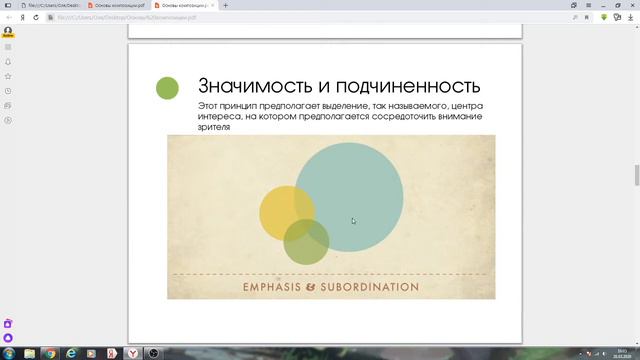Viewport: 640px width, 360px height.
Task: Open the media player taskbar icon
Action: [91, 353]
